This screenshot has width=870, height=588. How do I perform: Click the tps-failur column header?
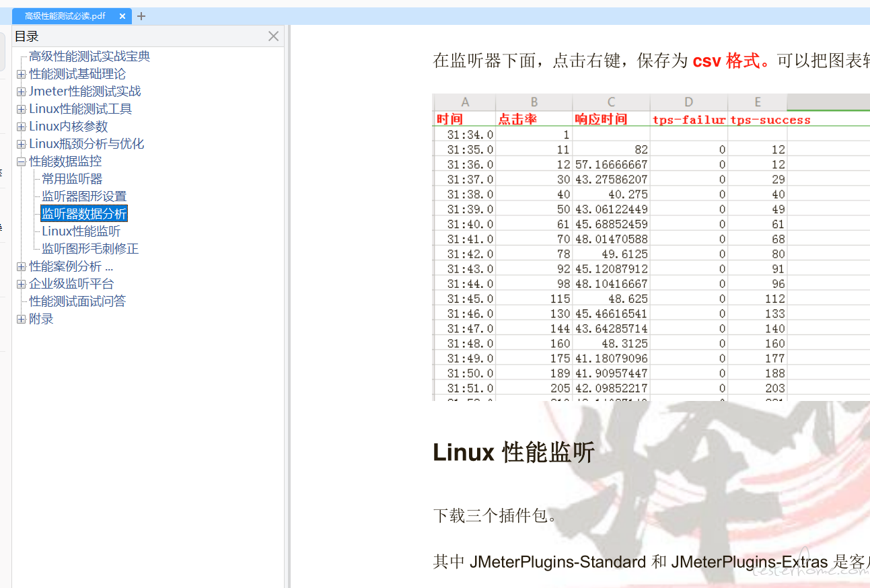click(689, 120)
